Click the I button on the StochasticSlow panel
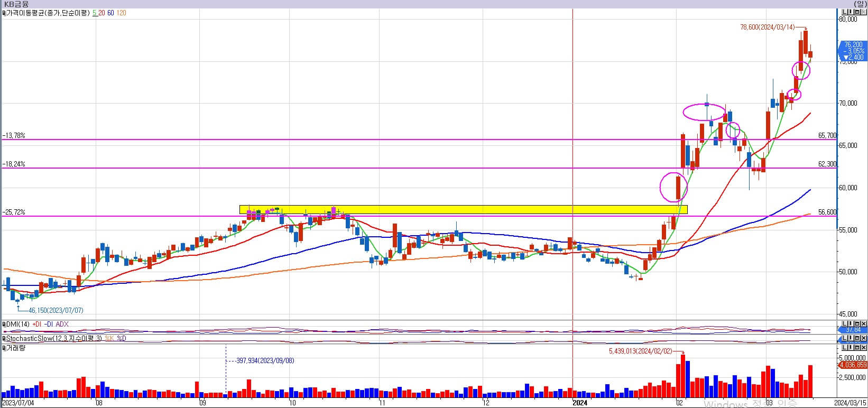This screenshot has height=408, width=868. (x=851, y=338)
